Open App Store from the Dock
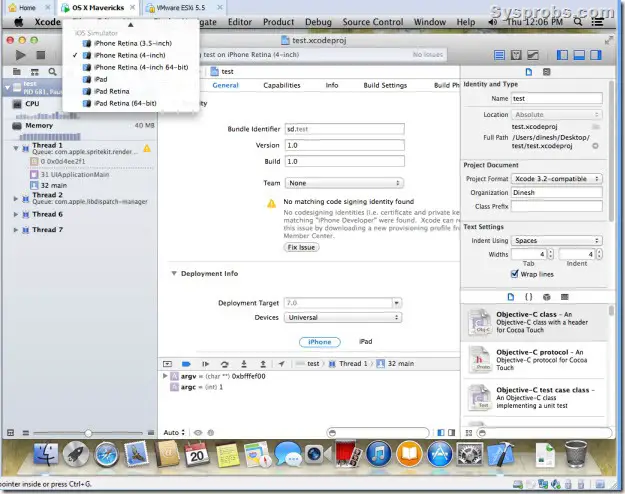This screenshot has height=494, width=625. tap(440, 454)
